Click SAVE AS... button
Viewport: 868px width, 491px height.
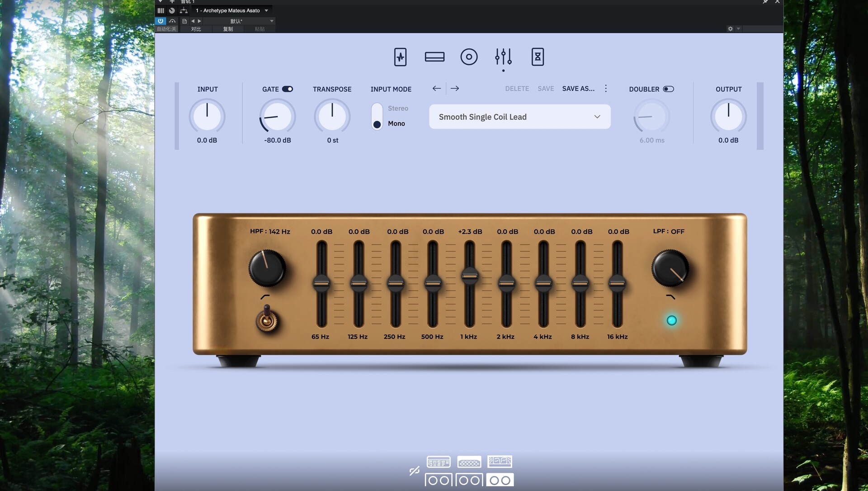pyautogui.click(x=578, y=89)
